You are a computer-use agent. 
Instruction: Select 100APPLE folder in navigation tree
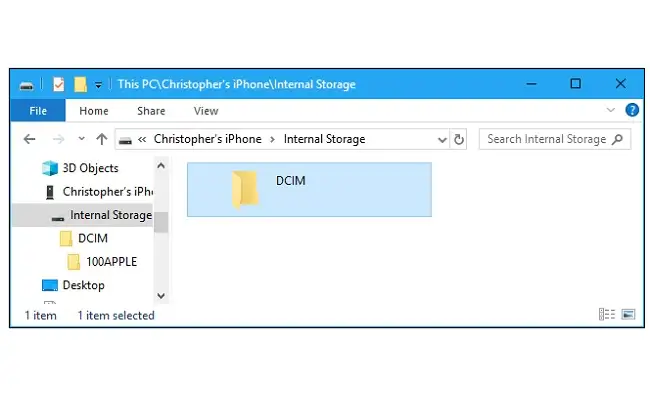(111, 261)
